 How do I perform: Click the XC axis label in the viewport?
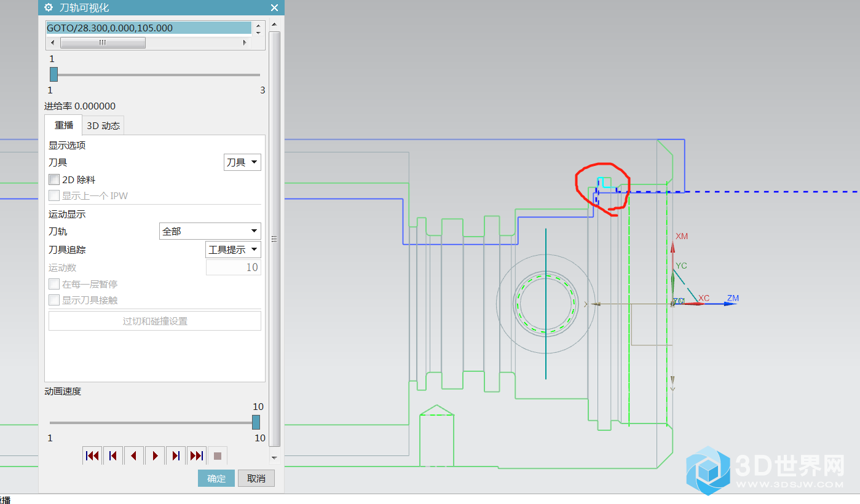[x=704, y=298]
